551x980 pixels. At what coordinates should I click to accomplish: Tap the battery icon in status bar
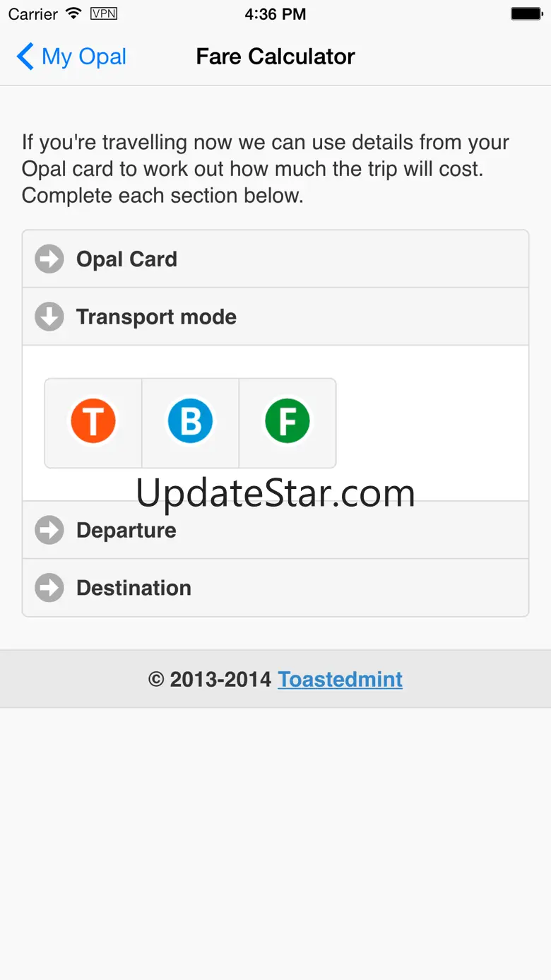[526, 13]
